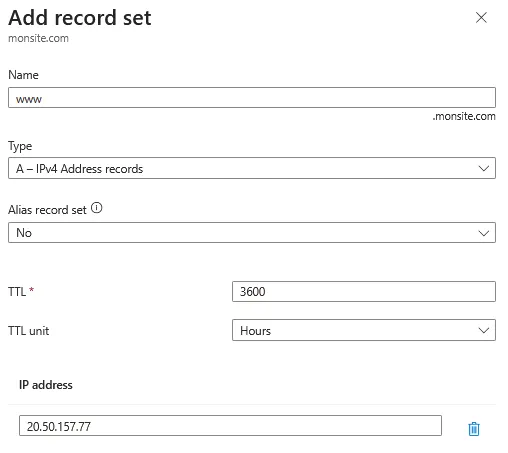The height and width of the screenshot is (453, 508).
Task: Click the IP address field 20.50.157.77
Action: point(230,426)
